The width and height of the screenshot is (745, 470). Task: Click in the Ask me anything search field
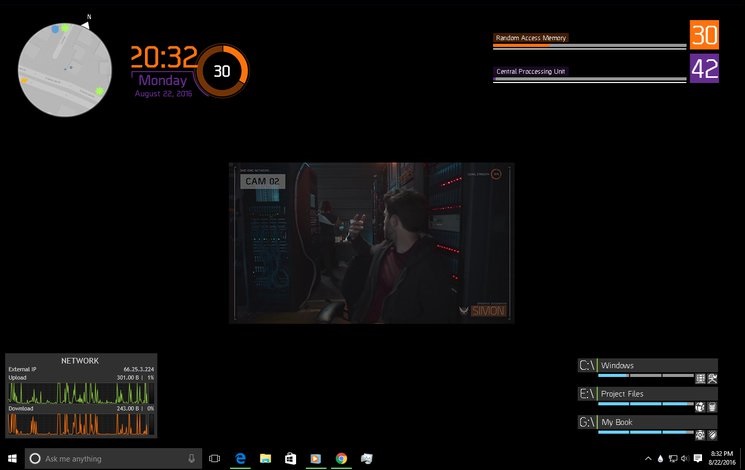click(113, 459)
